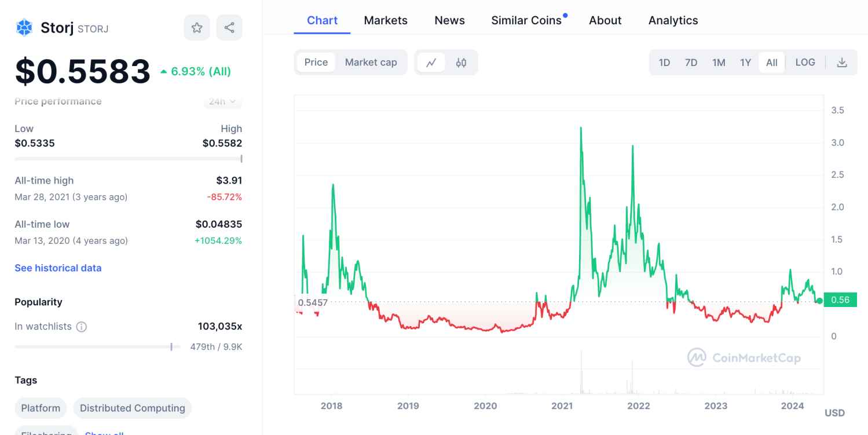Click the green 0.56 current price label

(840, 299)
